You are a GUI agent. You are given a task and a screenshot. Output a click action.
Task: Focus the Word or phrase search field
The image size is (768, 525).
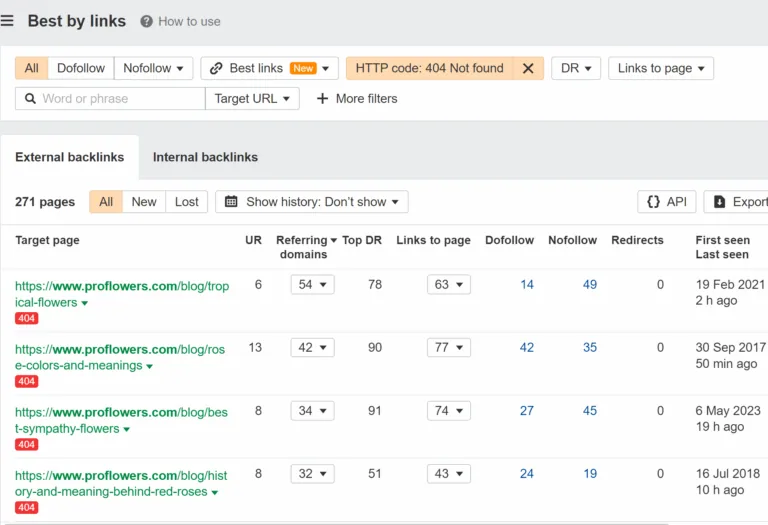(x=110, y=98)
